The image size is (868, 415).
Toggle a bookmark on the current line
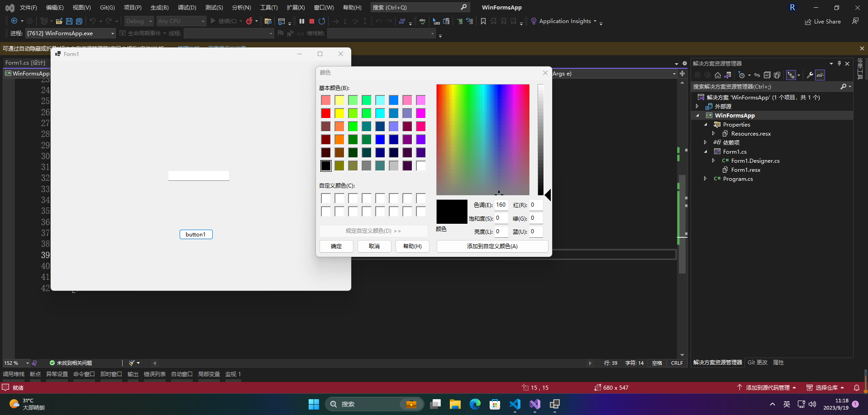pyautogui.click(x=483, y=21)
